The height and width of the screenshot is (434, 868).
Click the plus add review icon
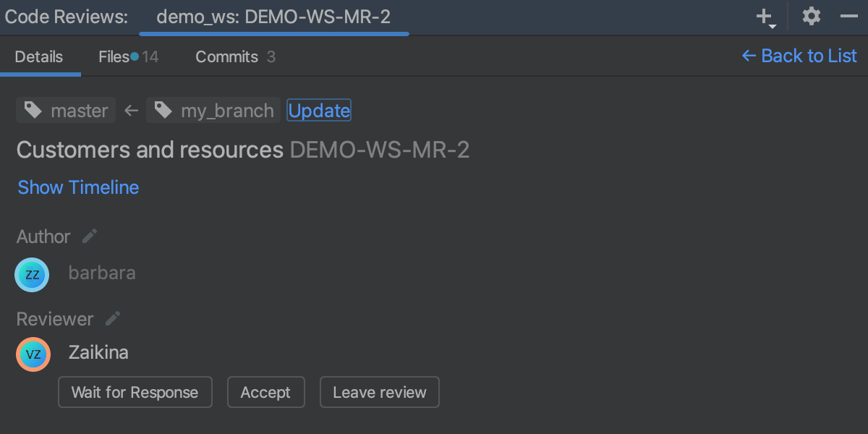tap(765, 17)
